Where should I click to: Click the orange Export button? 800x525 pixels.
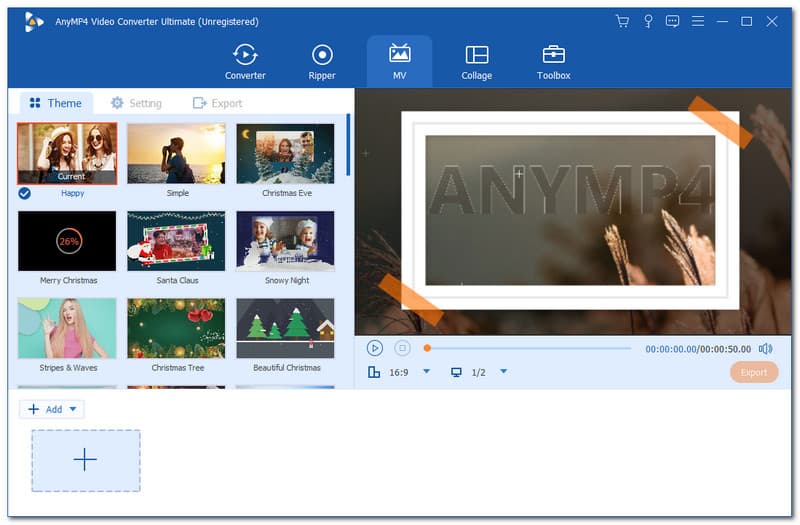pos(753,372)
